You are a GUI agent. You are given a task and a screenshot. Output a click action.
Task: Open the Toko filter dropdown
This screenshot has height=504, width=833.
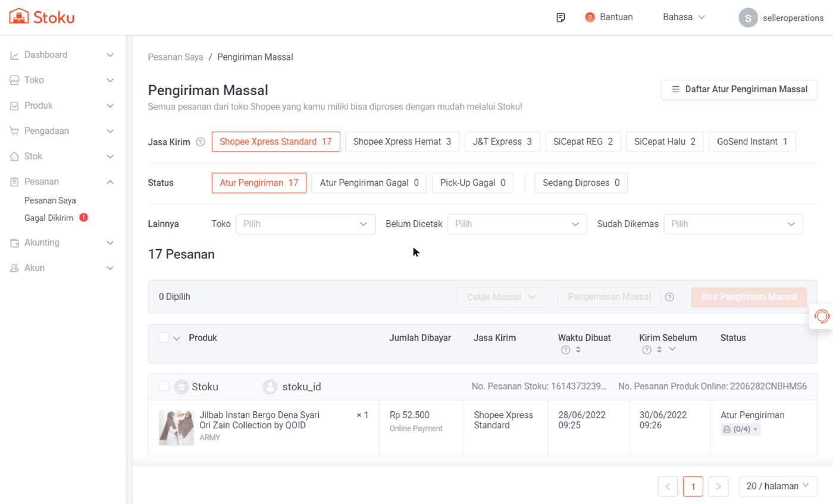pyautogui.click(x=305, y=224)
